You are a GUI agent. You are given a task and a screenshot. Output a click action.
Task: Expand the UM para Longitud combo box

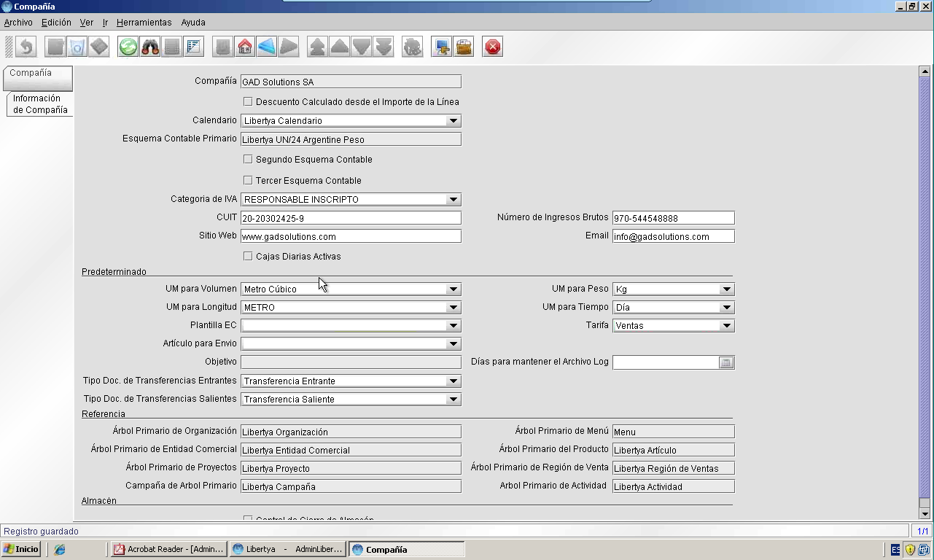[453, 308]
